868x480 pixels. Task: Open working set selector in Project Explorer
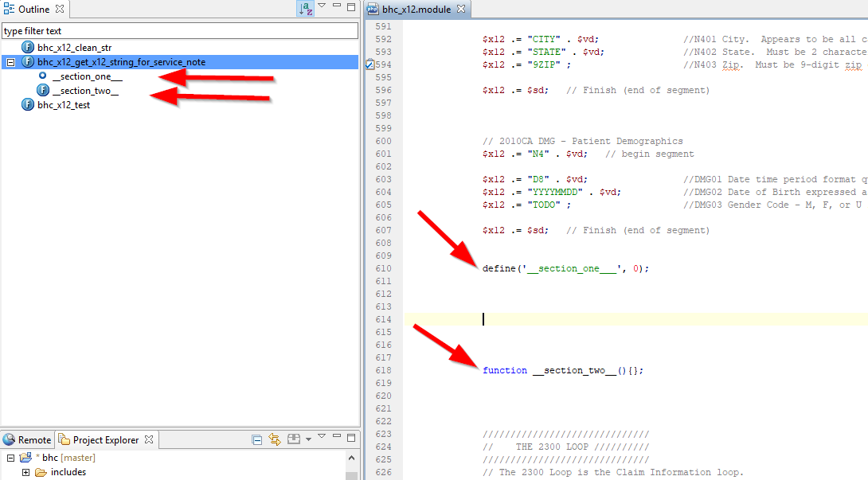click(x=293, y=439)
